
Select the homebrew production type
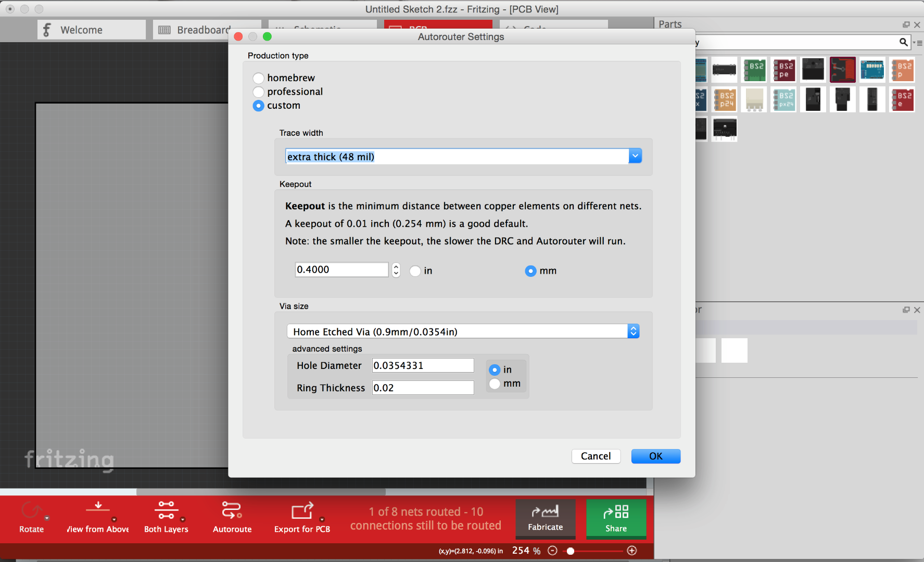point(258,78)
